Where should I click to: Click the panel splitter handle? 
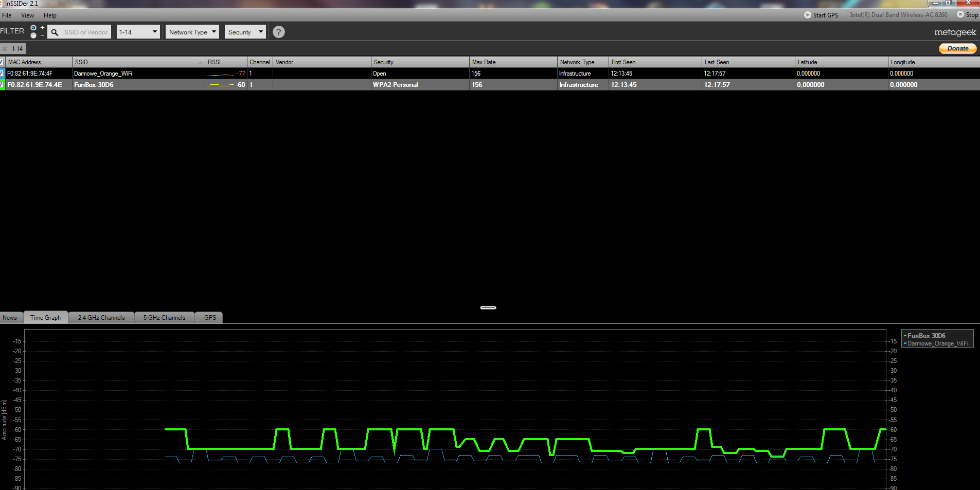488,307
